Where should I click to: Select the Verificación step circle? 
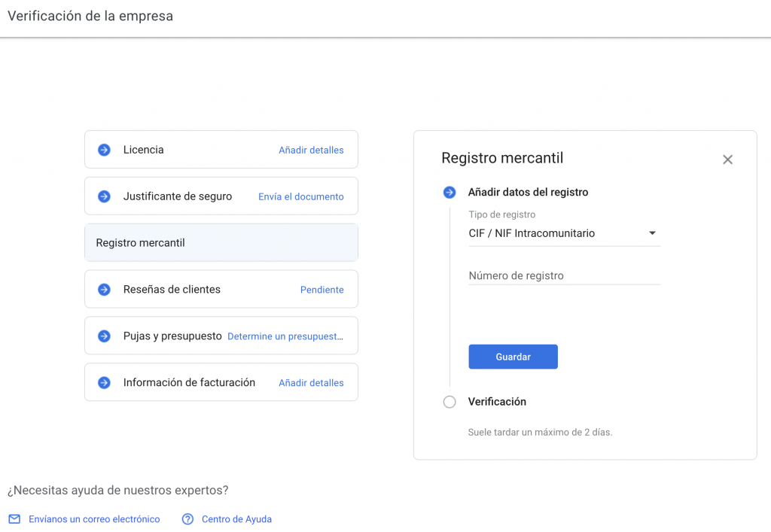449,402
